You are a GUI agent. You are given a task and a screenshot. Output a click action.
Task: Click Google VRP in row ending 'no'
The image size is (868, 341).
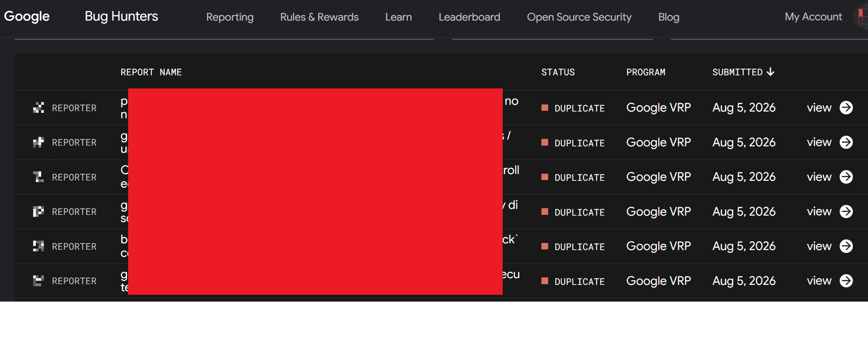coord(659,108)
